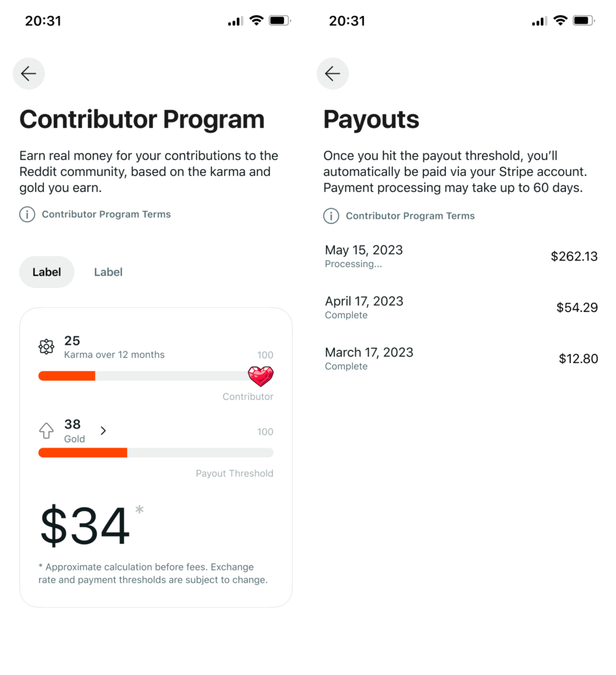Go back from the Contributor Program screen
This screenshot has width=616, height=675.
coord(29,74)
